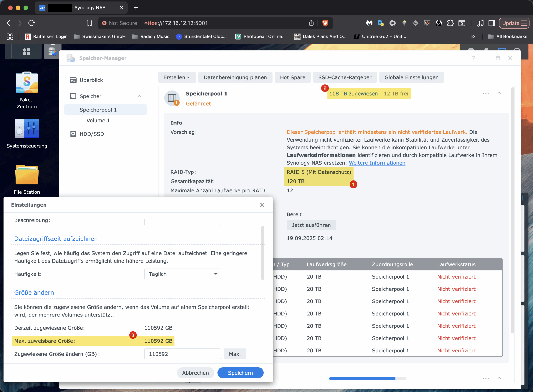Screen dimensions: 533x392
Task: Click the Speichern button
Action: click(240, 373)
